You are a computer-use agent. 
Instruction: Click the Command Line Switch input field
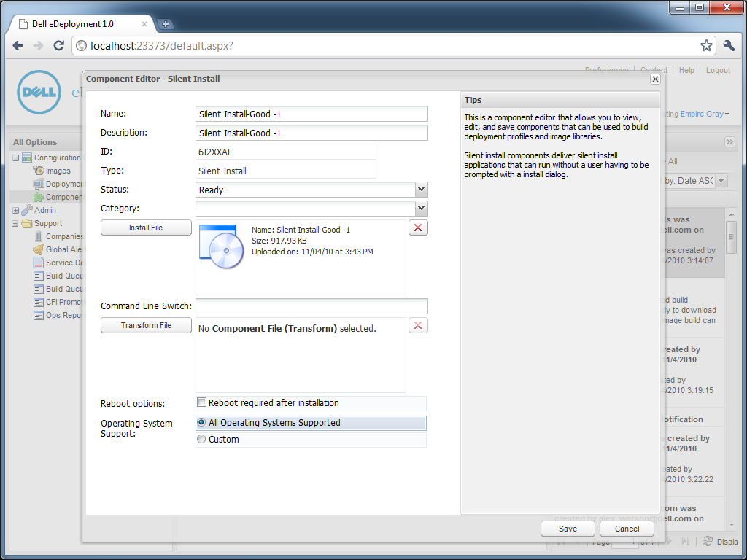311,306
